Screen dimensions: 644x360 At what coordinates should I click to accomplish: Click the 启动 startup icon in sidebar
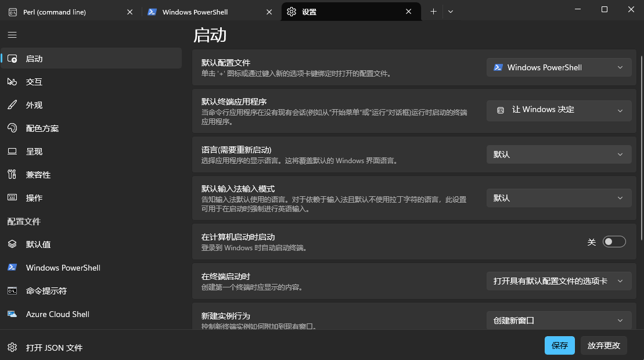click(x=12, y=59)
